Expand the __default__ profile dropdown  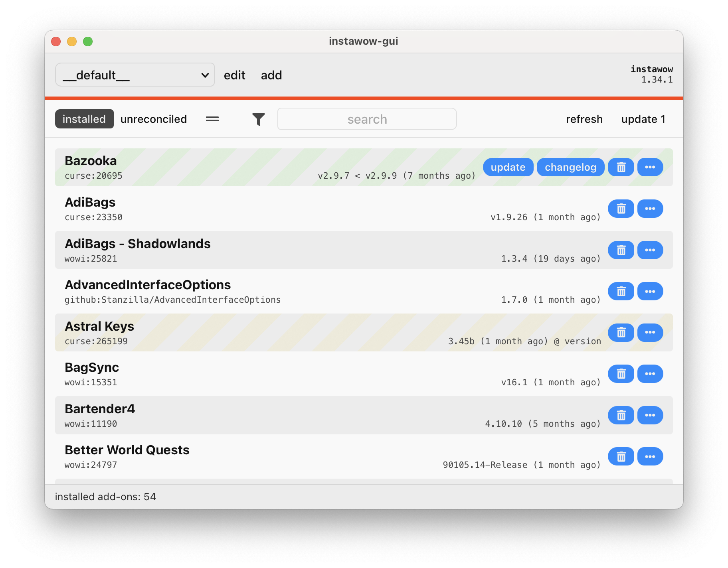tap(135, 75)
